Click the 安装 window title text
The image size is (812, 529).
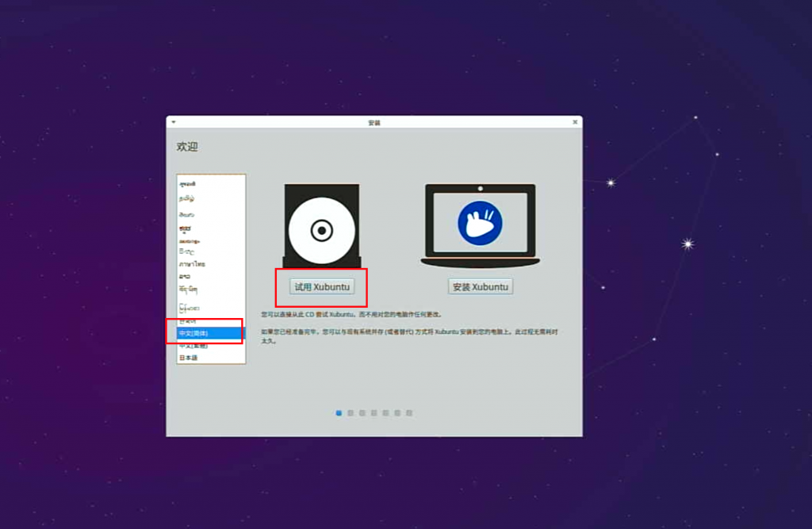click(374, 123)
